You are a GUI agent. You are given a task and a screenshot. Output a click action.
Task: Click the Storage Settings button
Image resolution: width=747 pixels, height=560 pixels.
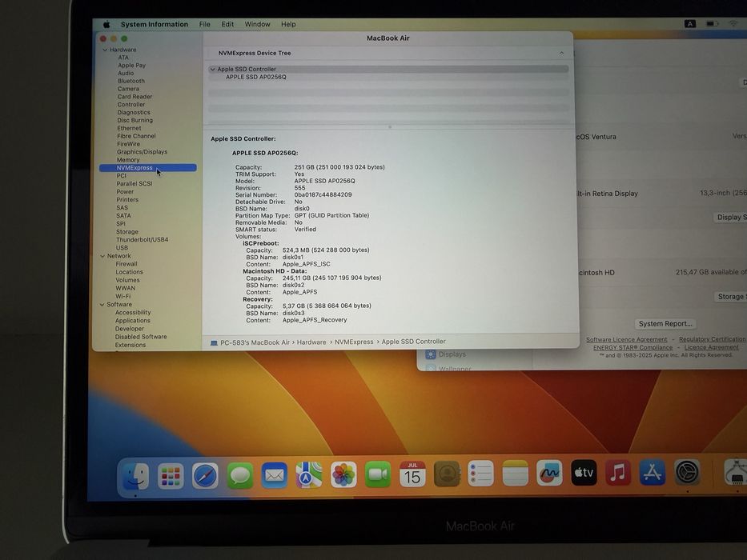point(731,297)
